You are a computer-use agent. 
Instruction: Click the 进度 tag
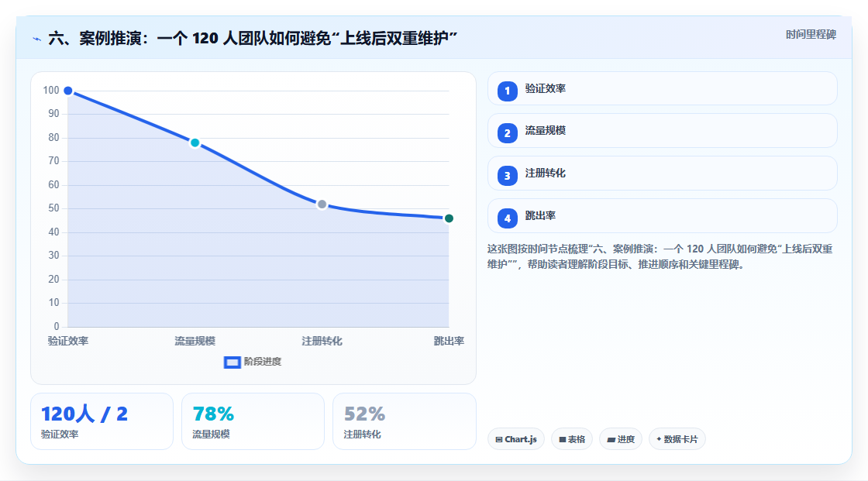pyautogui.click(x=621, y=439)
